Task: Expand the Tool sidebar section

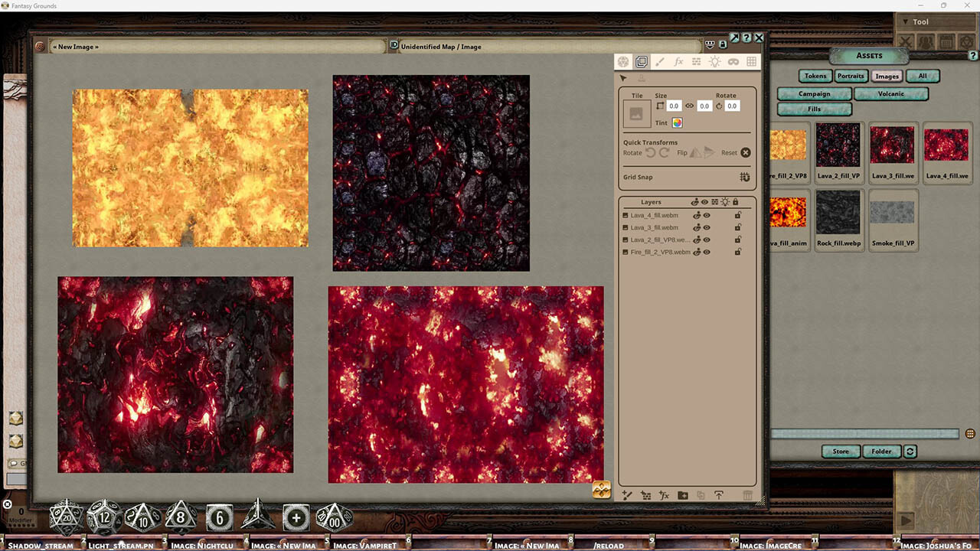Action: [x=906, y=22]
